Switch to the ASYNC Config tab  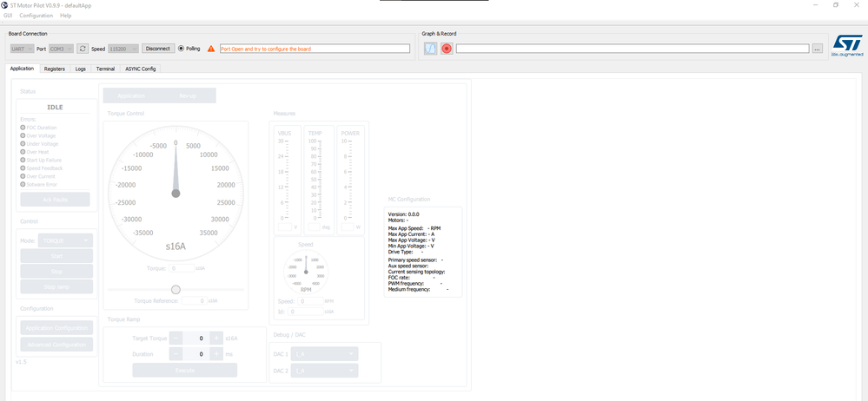coord(140,69)
